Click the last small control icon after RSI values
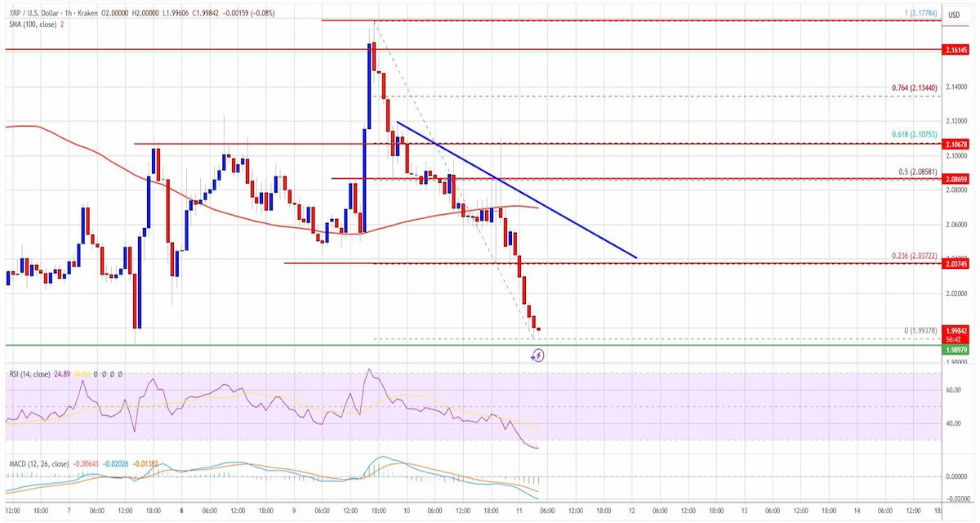This screenshot has height=523, width=980. pos(121,373)
